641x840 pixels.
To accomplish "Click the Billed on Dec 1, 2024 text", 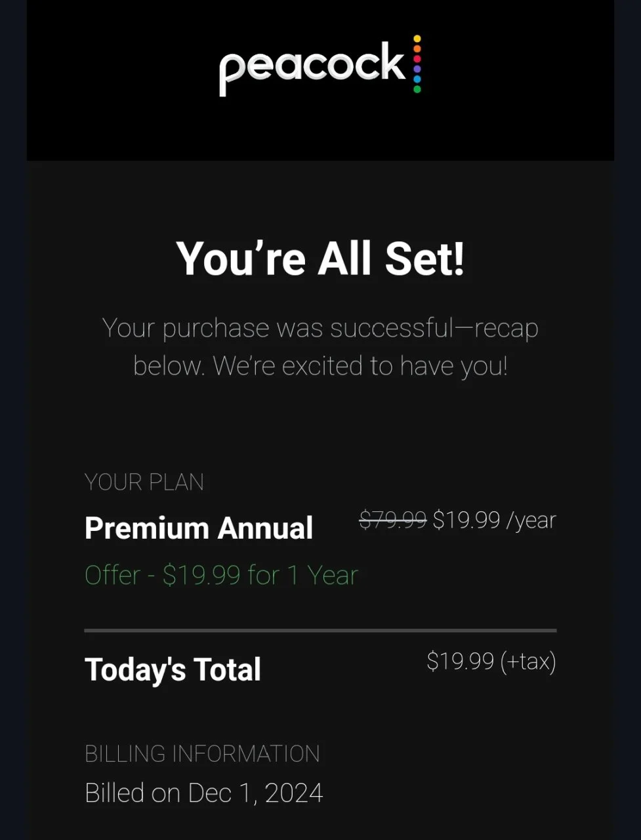I will (204, 793).
